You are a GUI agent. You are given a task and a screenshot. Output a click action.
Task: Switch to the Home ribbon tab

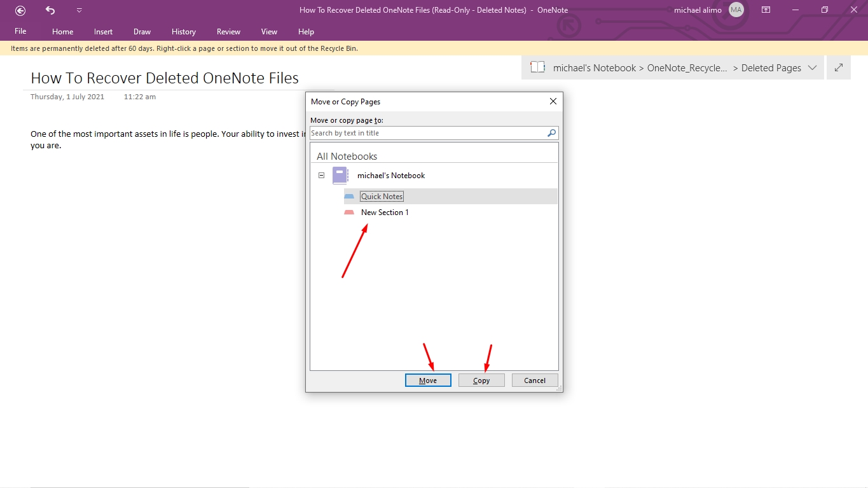(x=63, y=31)
